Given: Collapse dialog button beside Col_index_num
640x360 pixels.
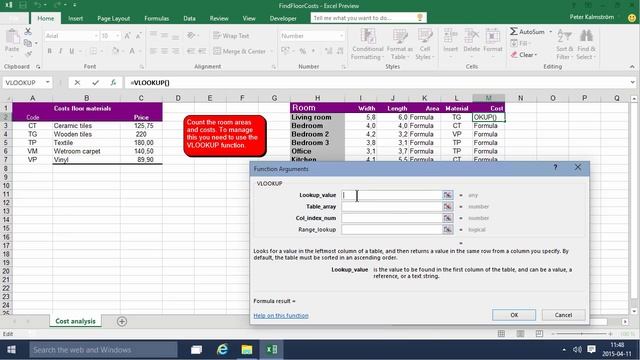Looking at the screenshot, I should point(448,218).
